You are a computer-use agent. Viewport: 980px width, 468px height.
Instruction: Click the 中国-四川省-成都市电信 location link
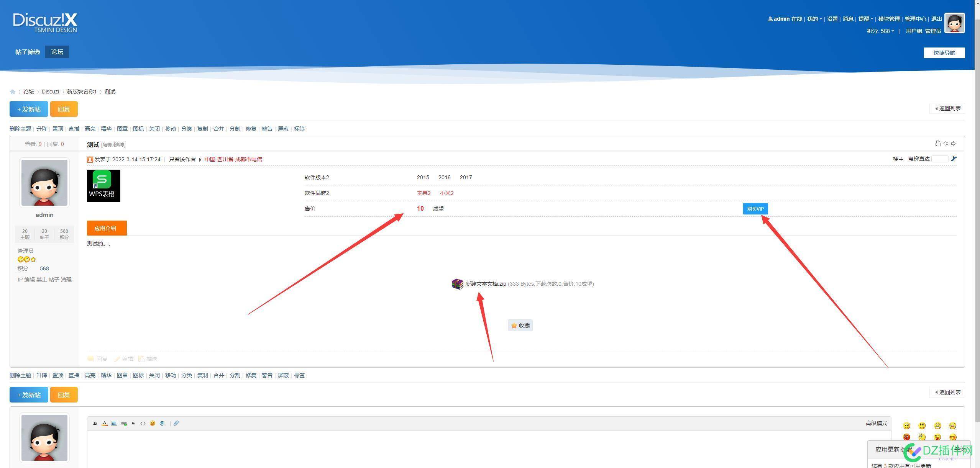pyautogui.click(x=233, y=159)
